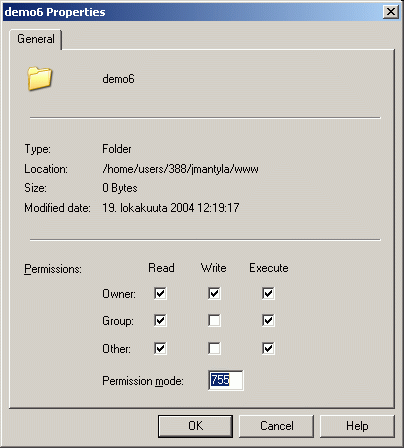This screenshot has width=404, height=448.
Task: Uncheck Group Execute permission
Action: [x=268, y=321]
